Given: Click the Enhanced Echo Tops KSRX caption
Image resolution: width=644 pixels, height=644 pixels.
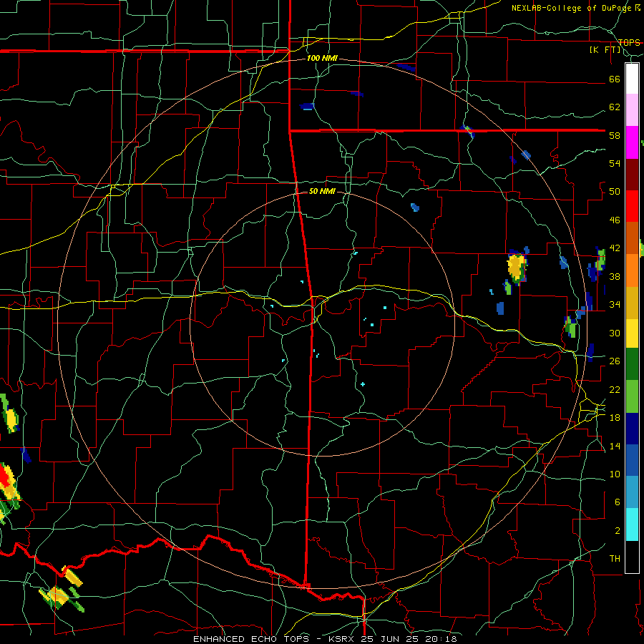Looking at the screenshot, I should (x=325, y=639).
